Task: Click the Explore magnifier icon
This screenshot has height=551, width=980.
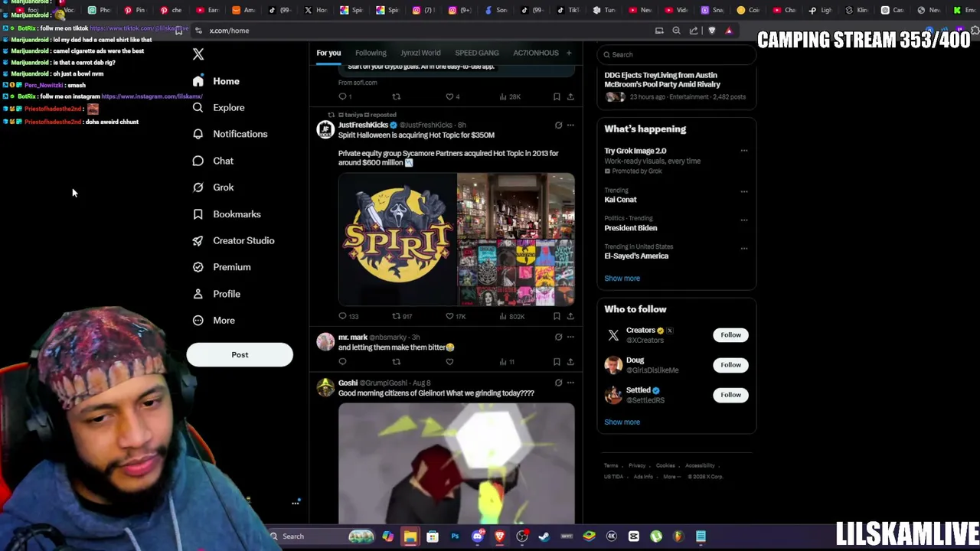Action: [x=198, y=108]
